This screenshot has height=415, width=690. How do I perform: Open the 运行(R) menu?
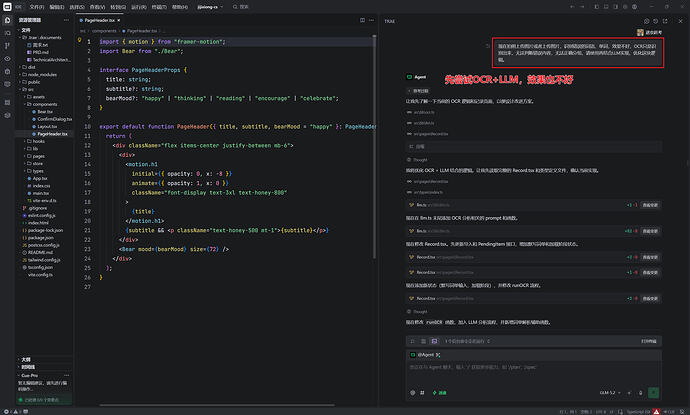(139, 7)
